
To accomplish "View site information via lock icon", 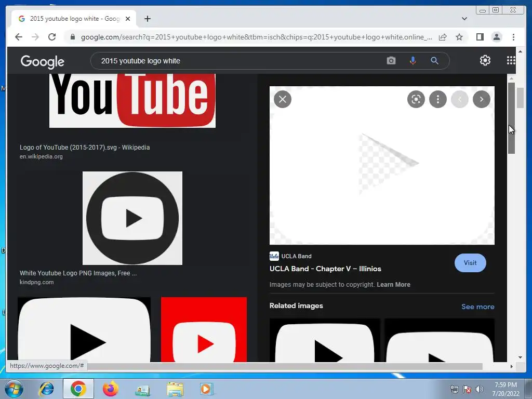I will 73,37.
